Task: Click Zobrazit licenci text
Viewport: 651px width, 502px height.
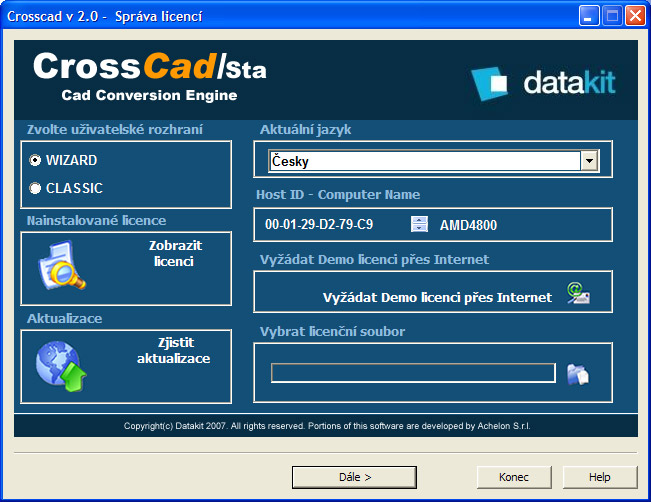Action: click(173, 253)
